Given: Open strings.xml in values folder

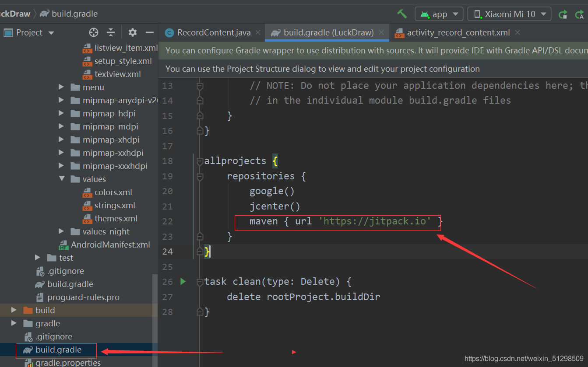Looking at the screenshot, I should (x=115, y=206).
